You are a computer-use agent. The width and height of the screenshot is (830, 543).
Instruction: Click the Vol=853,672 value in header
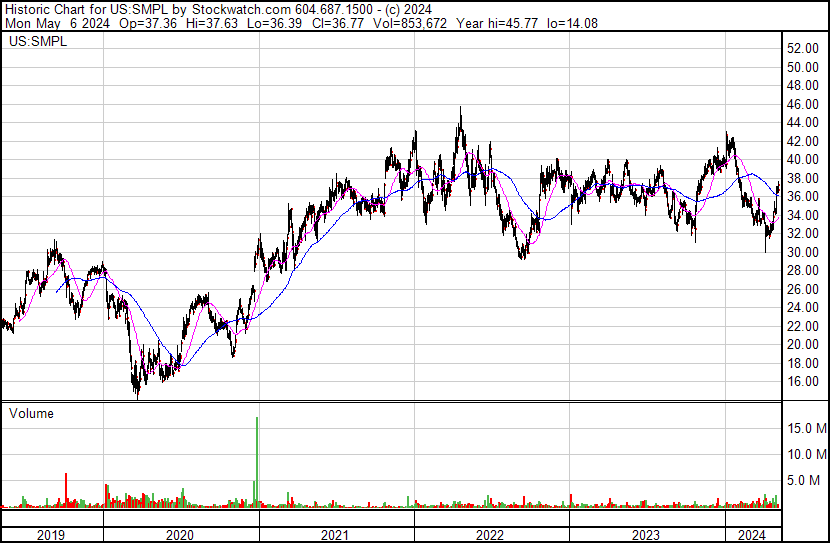[410, 23]
